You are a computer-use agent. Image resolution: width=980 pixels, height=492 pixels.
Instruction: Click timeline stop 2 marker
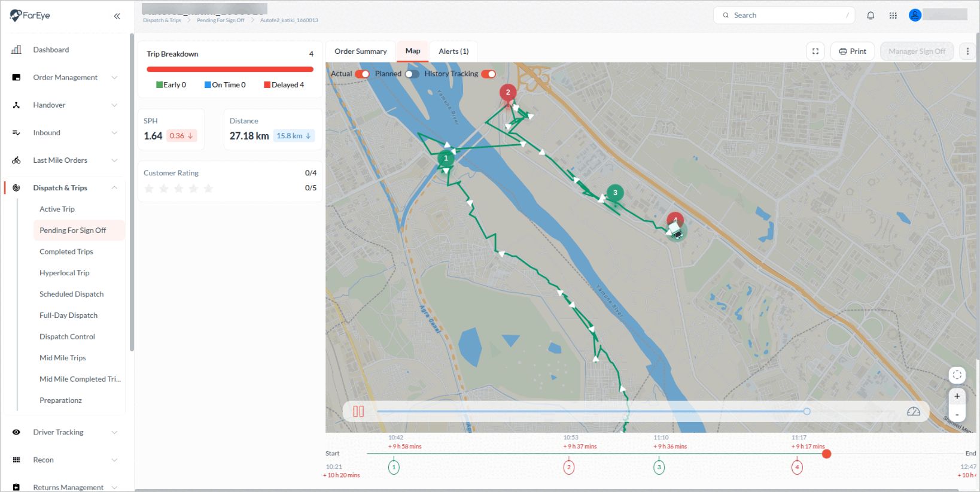point(569,467)
